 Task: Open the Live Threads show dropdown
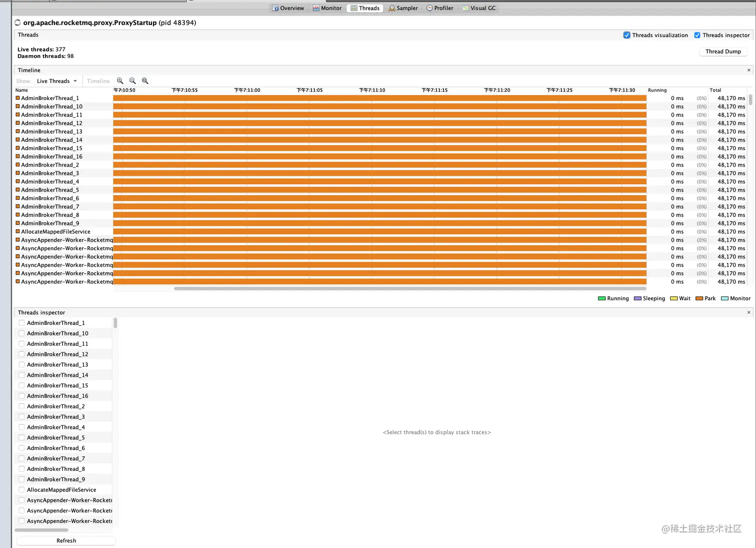point(56,81)
